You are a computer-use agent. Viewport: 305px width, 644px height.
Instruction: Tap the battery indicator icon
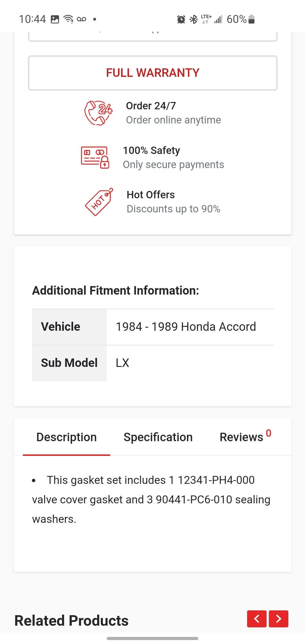point(252,19)
